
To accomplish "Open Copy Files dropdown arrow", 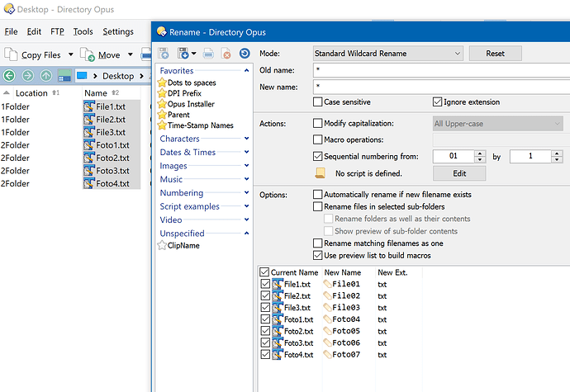I will pyautogui.click(x=71, y=54).
